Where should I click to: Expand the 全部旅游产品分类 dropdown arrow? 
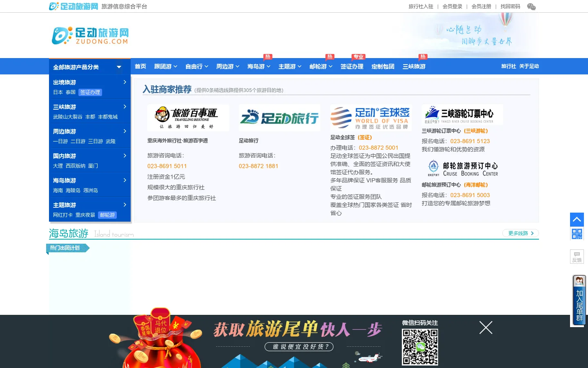(x=119, y=67)
